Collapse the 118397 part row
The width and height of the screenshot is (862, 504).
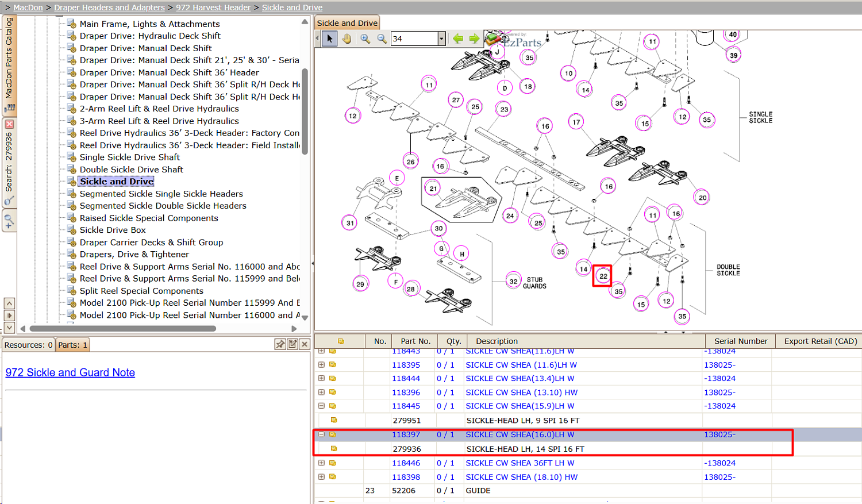[x=321, y=434]
